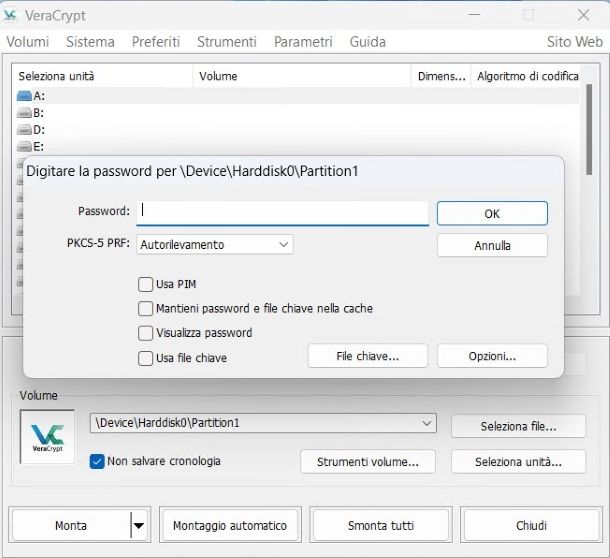Image resolution: width=610 pixels, height=558 pixels.
Task: Open the Volumi menu
Action: pyautogui.click(x=28, y=42)
